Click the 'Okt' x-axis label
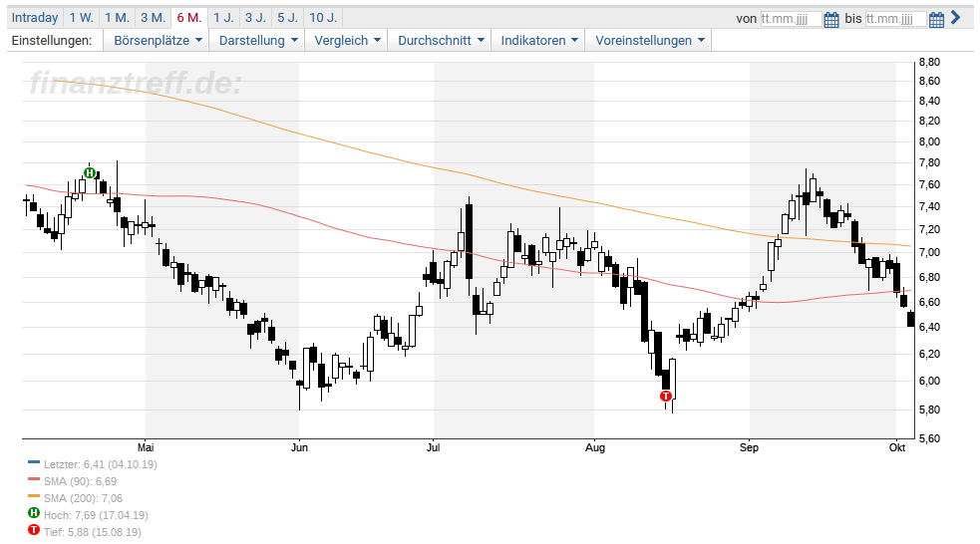Screen dimensions: 980x544 pos(897,447)
